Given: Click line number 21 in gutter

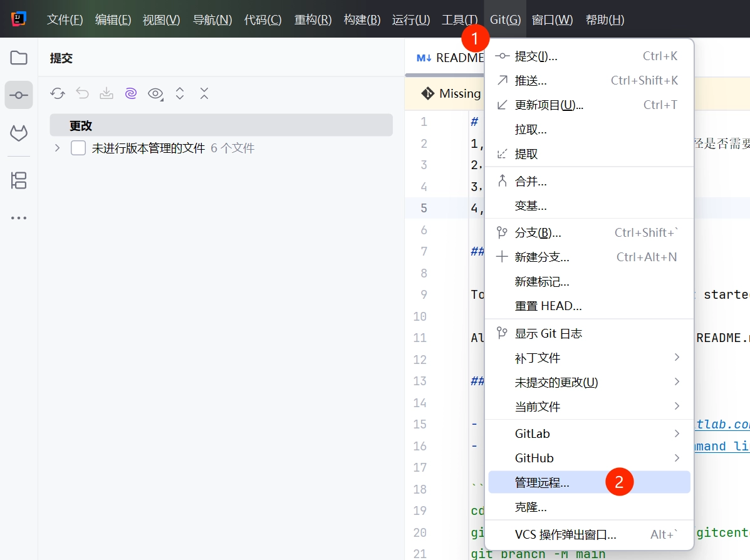Looking at the screenshot, I should pyautogui.click(x=420, y=554).
